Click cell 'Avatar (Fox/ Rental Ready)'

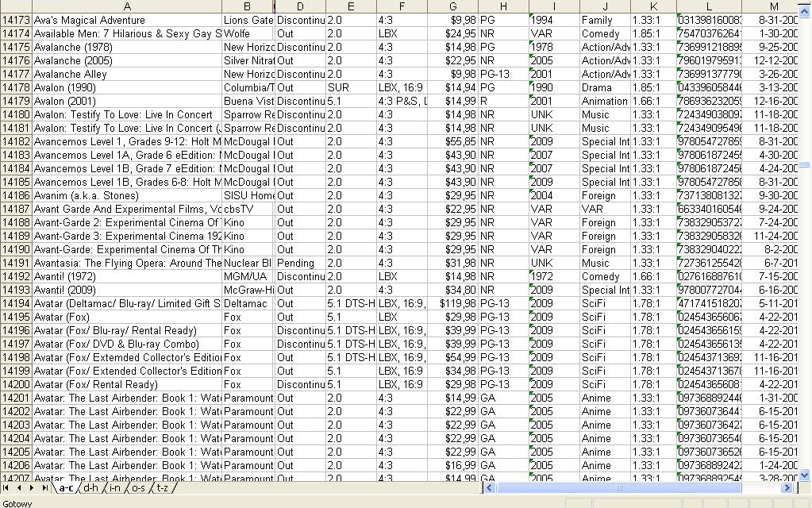point(127,384)
